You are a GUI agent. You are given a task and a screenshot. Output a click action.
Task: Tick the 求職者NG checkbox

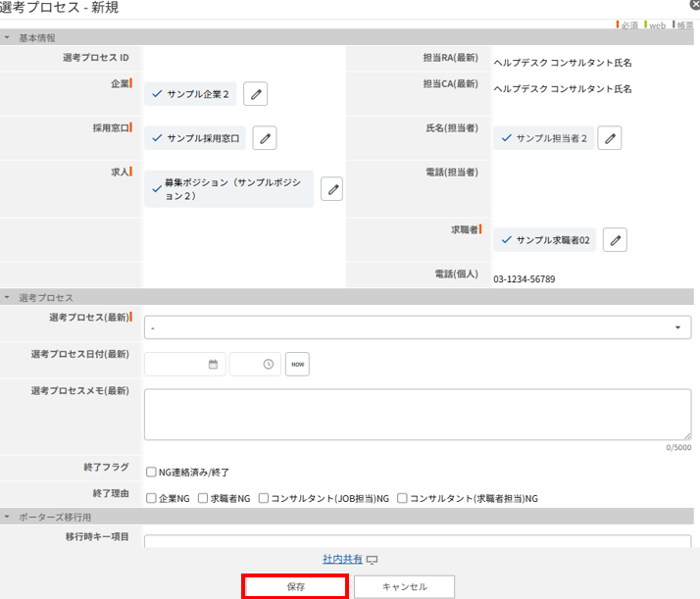click(203, 498)
